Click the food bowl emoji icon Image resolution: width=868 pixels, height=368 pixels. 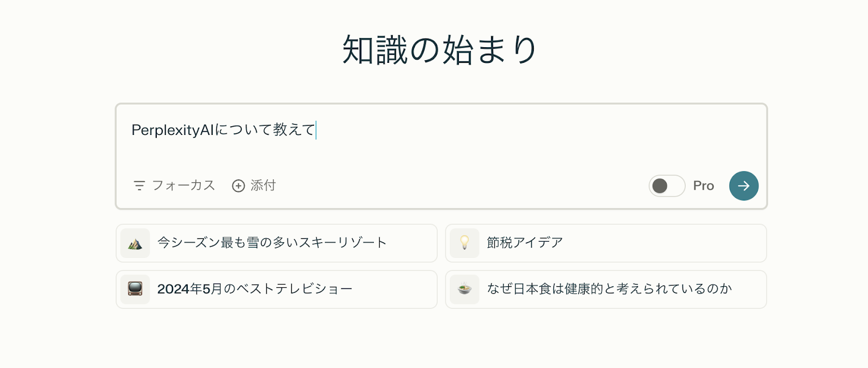pyautogui.click(x=464, y=289)
